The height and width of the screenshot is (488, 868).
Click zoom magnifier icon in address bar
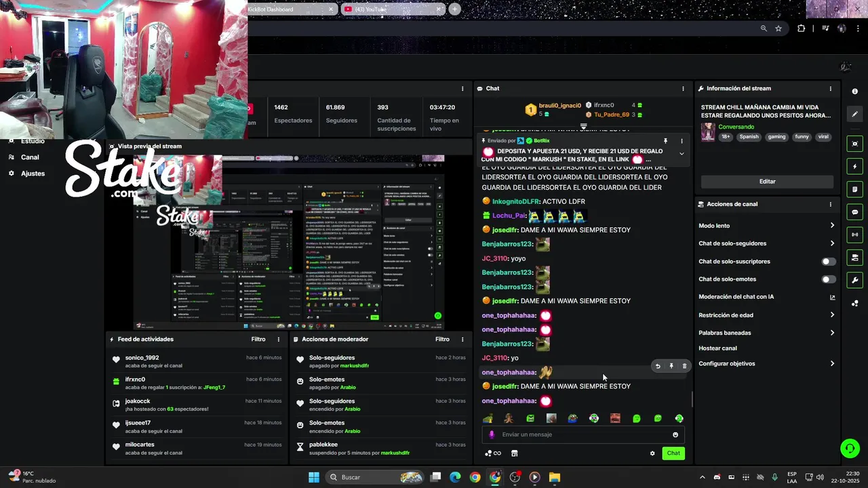tap(764, 28)
